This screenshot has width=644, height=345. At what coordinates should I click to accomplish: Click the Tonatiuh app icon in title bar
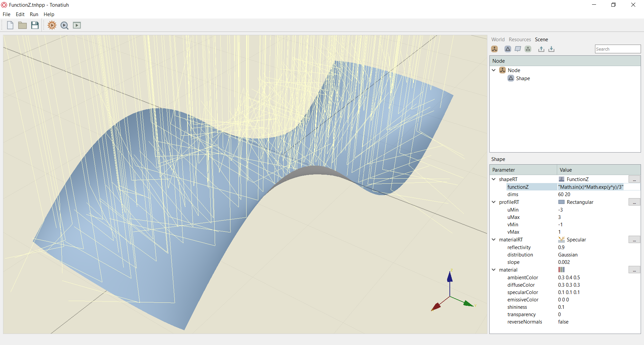pos(4,5)
